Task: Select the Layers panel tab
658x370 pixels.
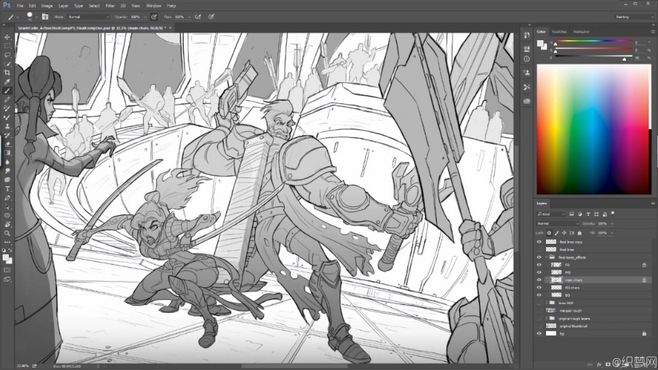Action: click(x=542, y=203)
